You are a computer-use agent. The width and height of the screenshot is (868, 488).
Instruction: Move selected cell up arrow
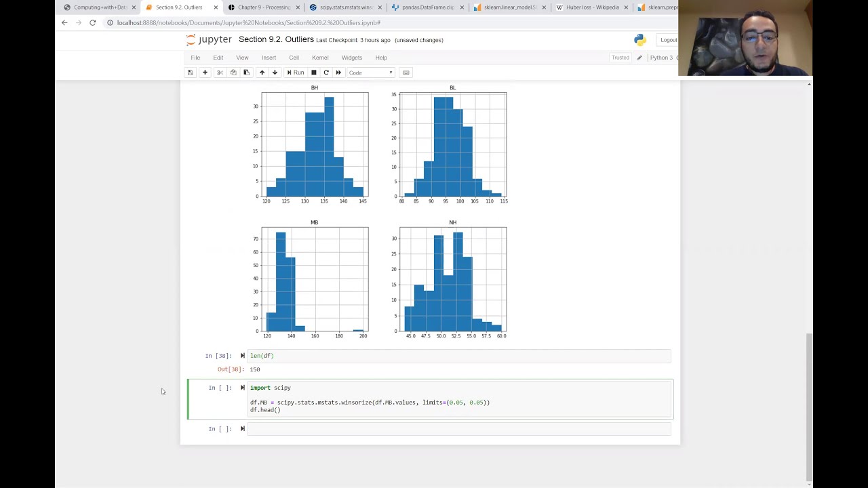point(262,73)
